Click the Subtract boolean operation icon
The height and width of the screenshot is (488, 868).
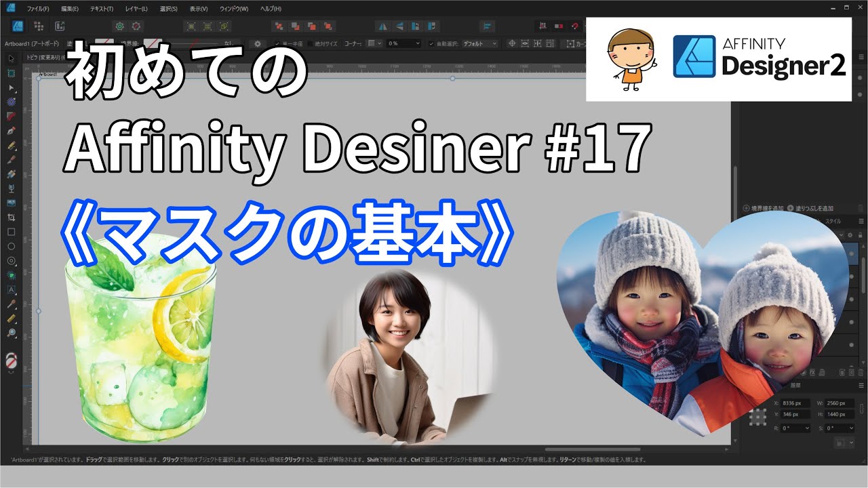pyautogui.click(x=295, y=26)
